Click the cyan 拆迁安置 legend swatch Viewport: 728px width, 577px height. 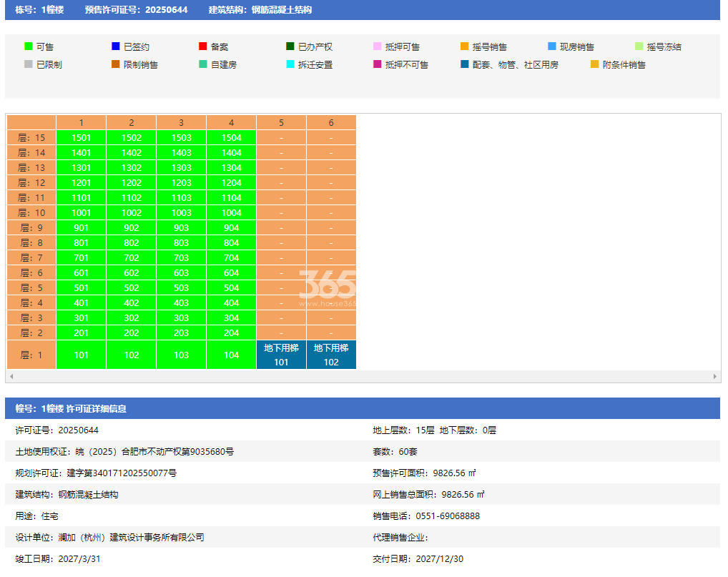pos(290,64)
